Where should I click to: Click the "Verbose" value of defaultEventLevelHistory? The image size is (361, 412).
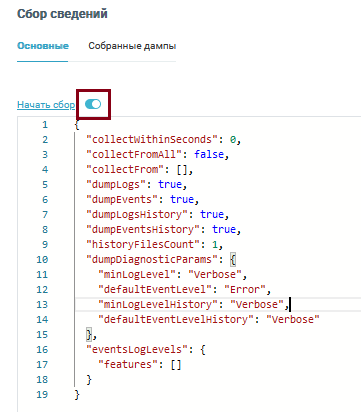click(x=293, y=319)
